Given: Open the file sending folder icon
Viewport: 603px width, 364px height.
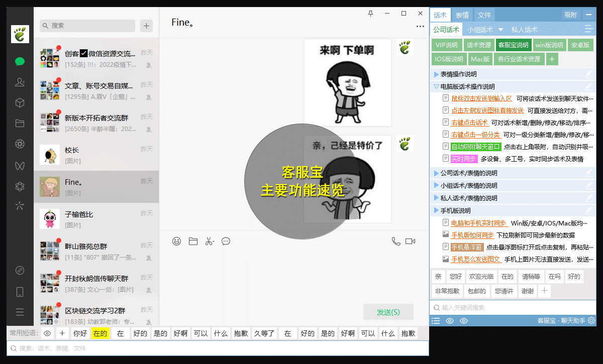Looking at the screenshot, I should [x=193, y=241].
